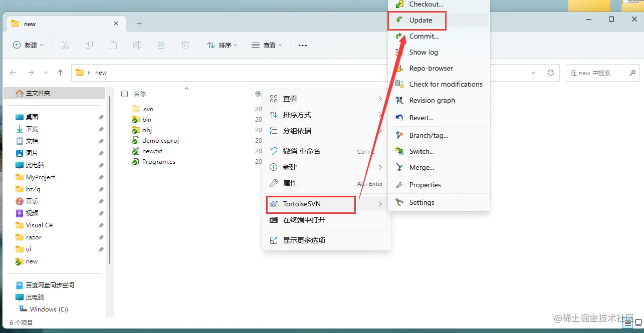
Task: Select 属性 in context menu
Action: point(326,183)
